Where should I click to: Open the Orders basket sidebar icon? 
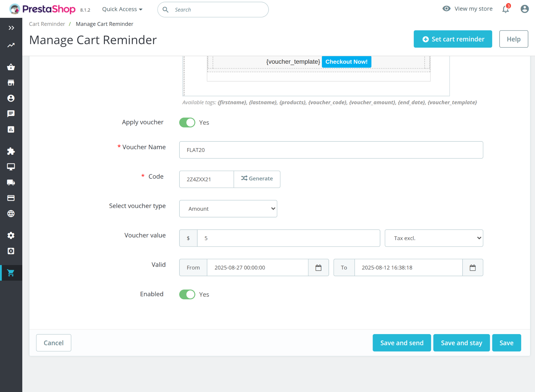(x=11, y=67)
